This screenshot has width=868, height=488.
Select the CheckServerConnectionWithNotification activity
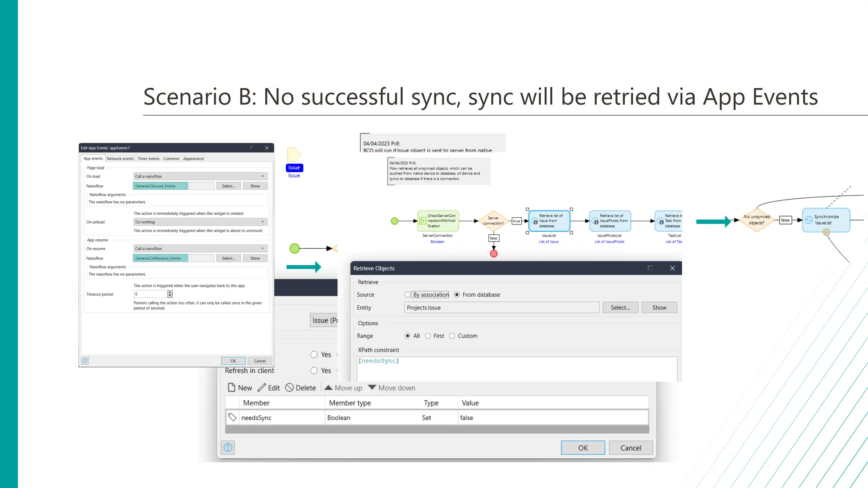click(438, 221)
